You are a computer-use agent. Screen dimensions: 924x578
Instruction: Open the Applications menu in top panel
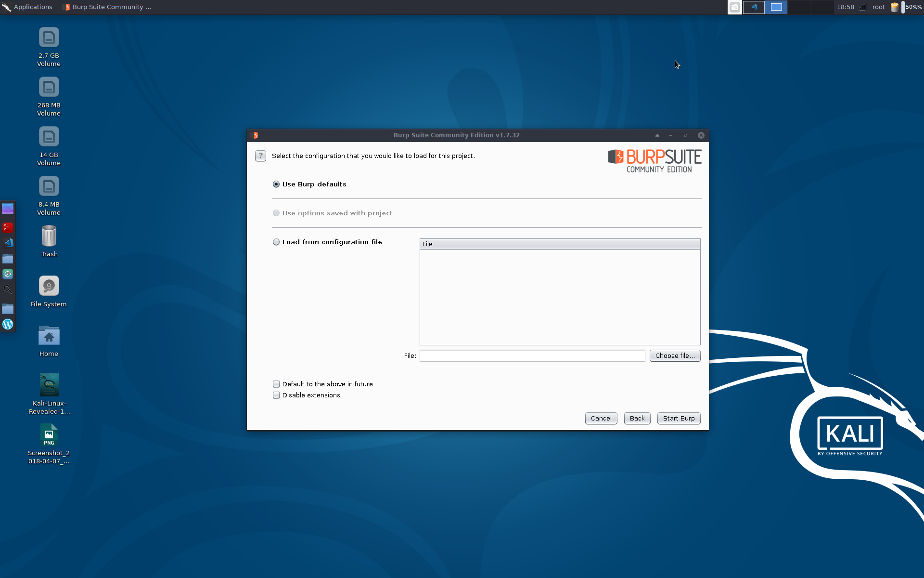click(x=27, y=7)
